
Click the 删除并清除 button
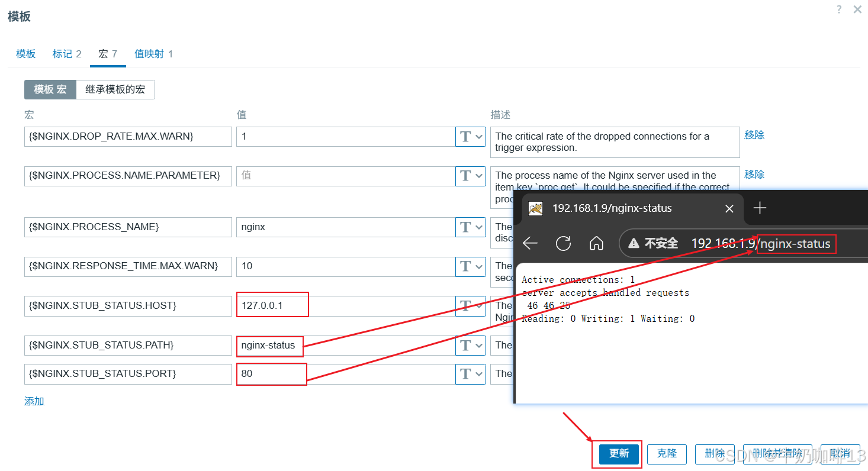[777, 454]
